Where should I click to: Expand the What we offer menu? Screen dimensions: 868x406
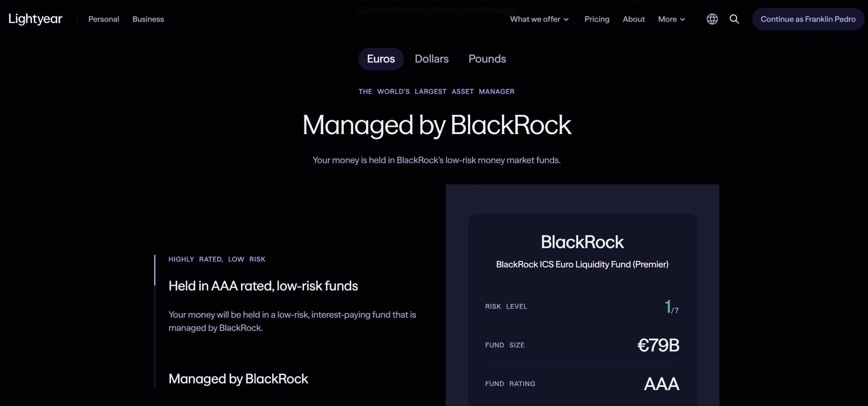(535, 19)
